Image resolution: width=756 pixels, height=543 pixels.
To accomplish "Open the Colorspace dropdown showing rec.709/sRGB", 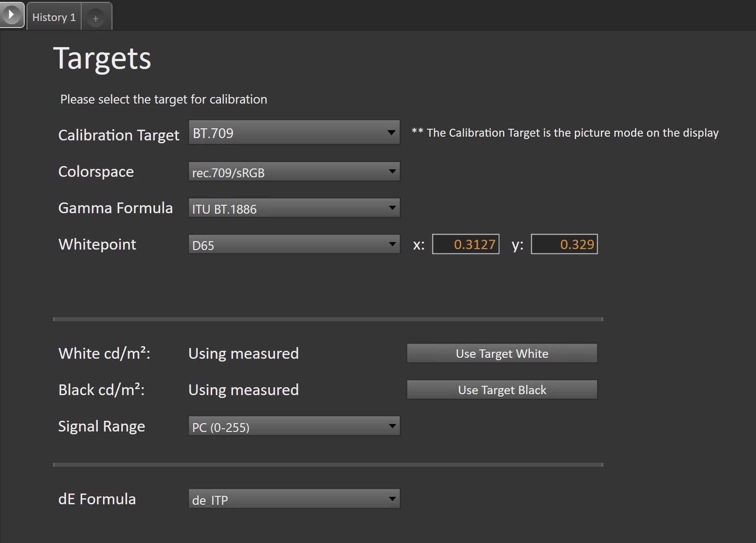I will coord(294,172).
